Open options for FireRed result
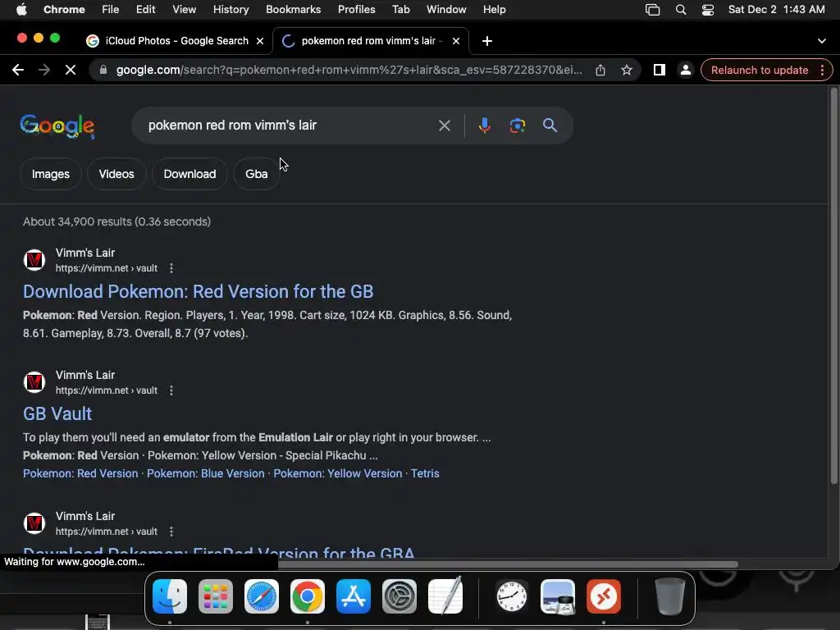The width and height of the screenshot is (840, 630). (x=171, y=532)
